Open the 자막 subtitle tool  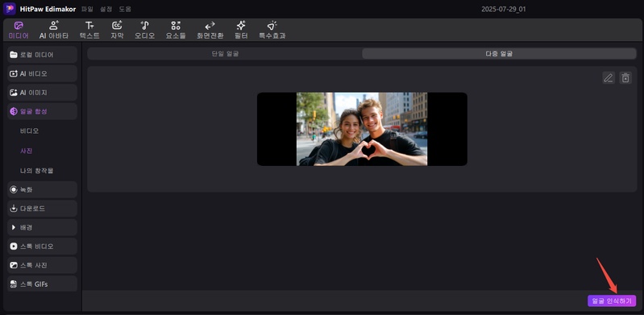[x=117, y=31]
